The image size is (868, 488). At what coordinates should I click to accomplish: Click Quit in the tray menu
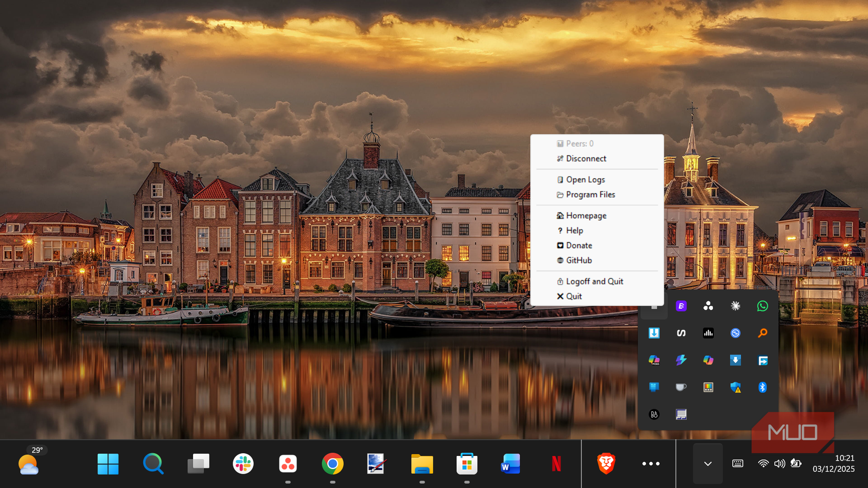tap(573, 297)
